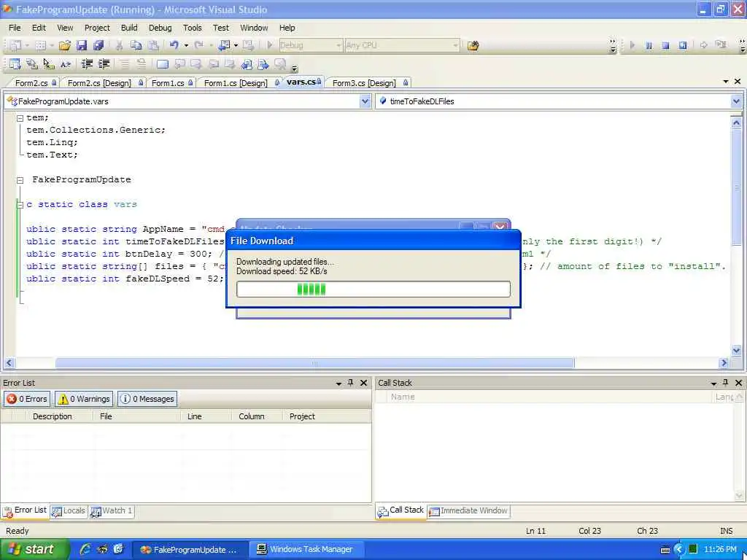Click the Restart debugging icon
Image resolution: width=747 pixels, height=560 pixels.
click(x=683, y=45)
